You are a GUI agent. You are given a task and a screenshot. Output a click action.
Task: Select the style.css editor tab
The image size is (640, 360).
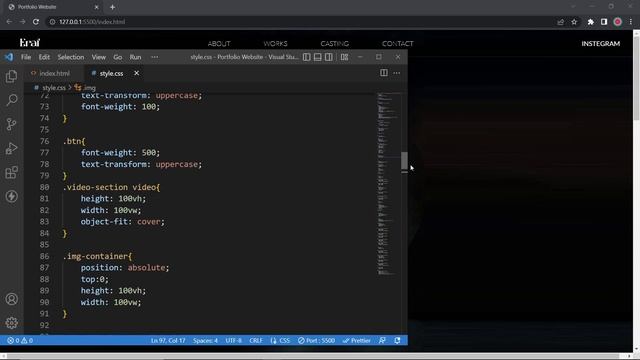(111, 73)
